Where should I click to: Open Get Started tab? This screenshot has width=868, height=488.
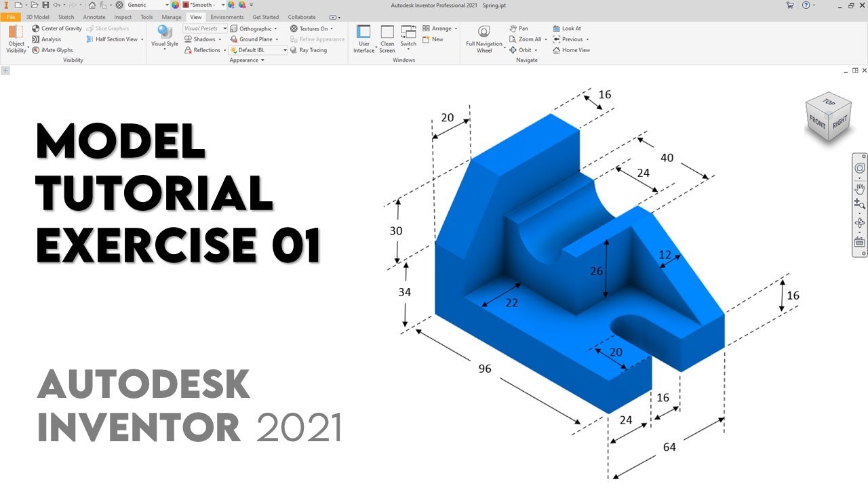point(266,17)
